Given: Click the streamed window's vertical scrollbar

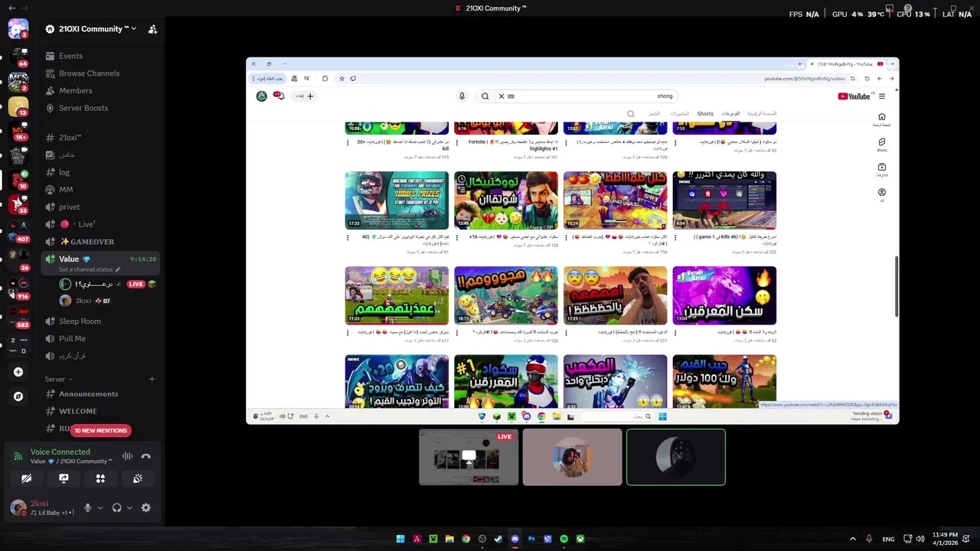Looking at the screenshot, I should (896, 287).
